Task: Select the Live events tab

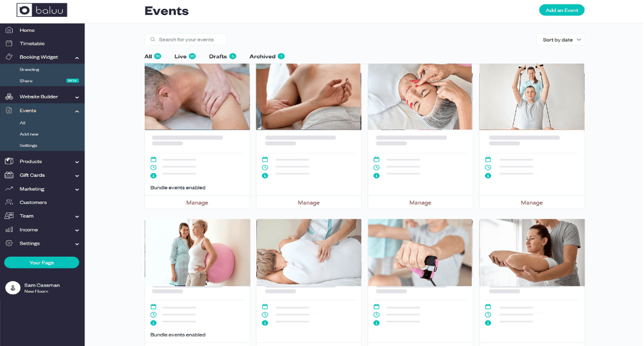Action: pyautogui.click(x=185, y=56)
